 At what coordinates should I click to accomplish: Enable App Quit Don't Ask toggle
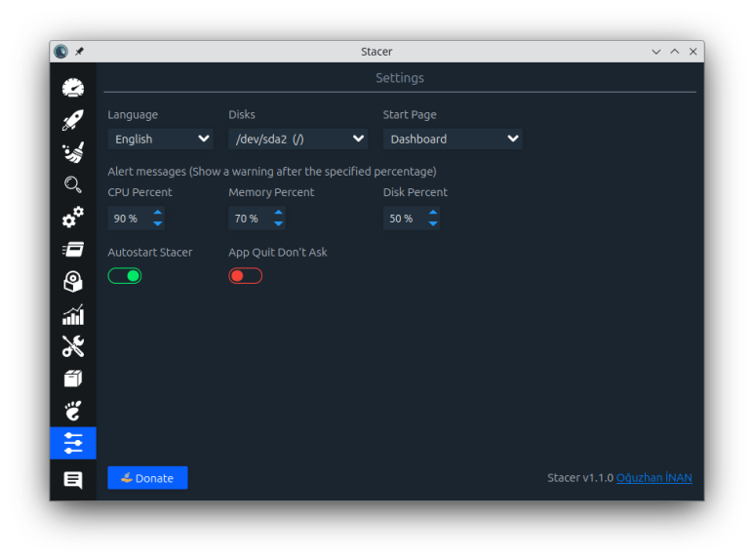tap(245, 276)
